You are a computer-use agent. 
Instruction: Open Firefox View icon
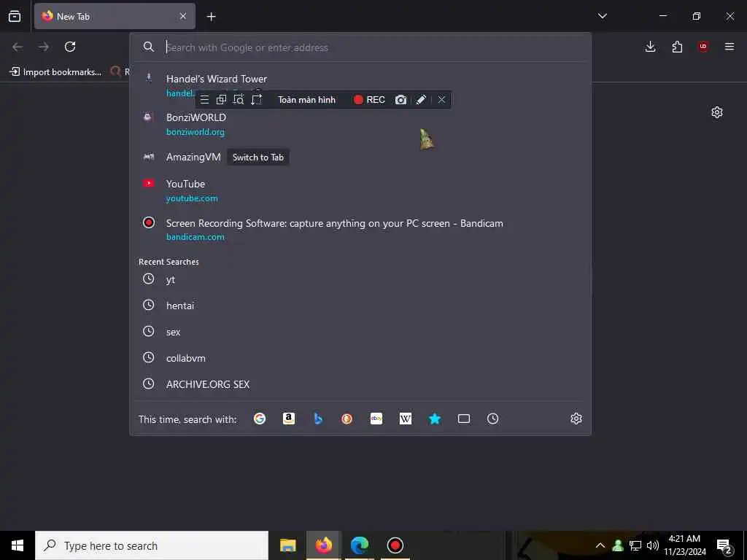pyautogui.click(x=15, y=16)
